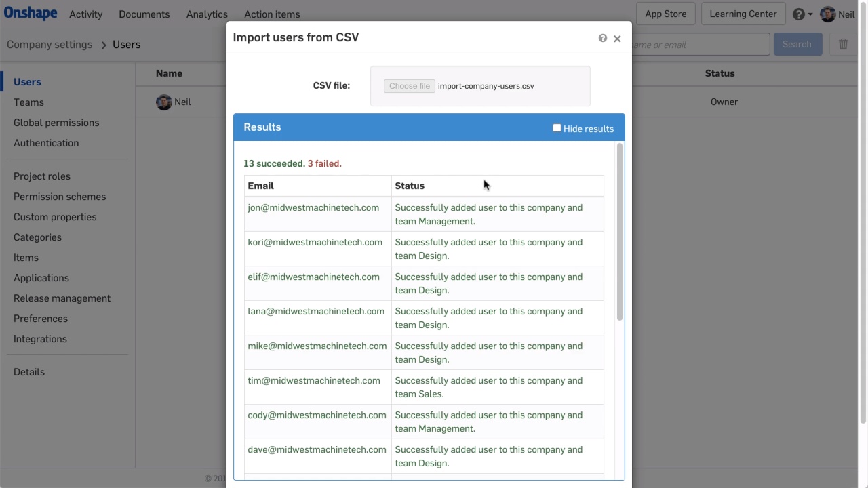
Task: Click Neil's avatar in the users table
Action: [x=163, y=102]
